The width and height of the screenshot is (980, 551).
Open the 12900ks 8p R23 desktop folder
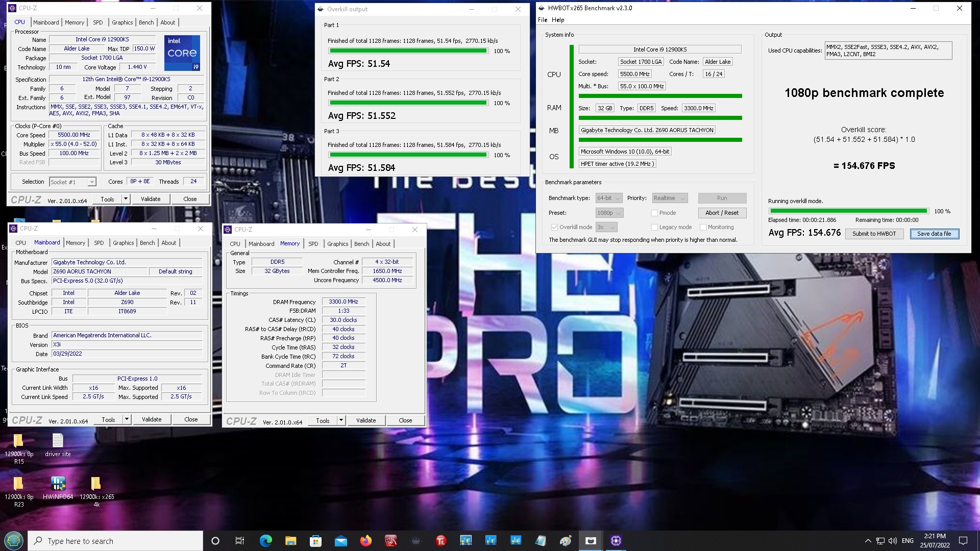point(18,491)
